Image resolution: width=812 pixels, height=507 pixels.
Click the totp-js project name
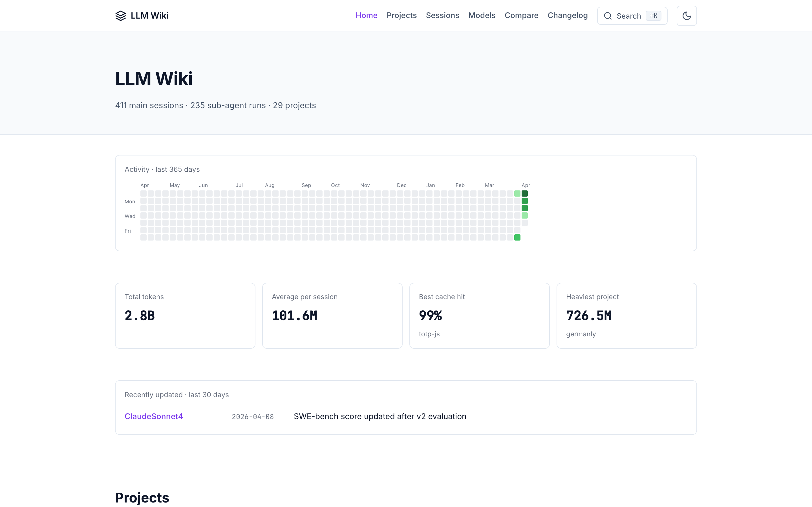[x=429, y=334]
